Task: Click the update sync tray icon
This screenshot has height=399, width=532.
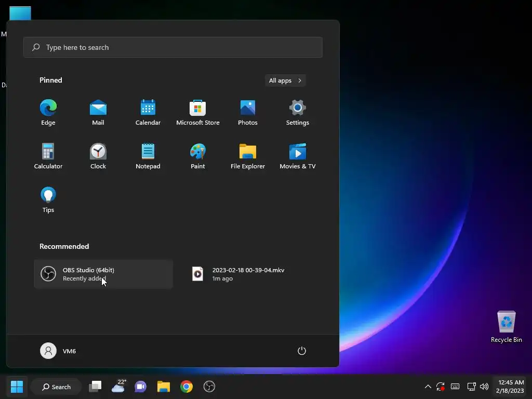Action: (x=441, y=387)
